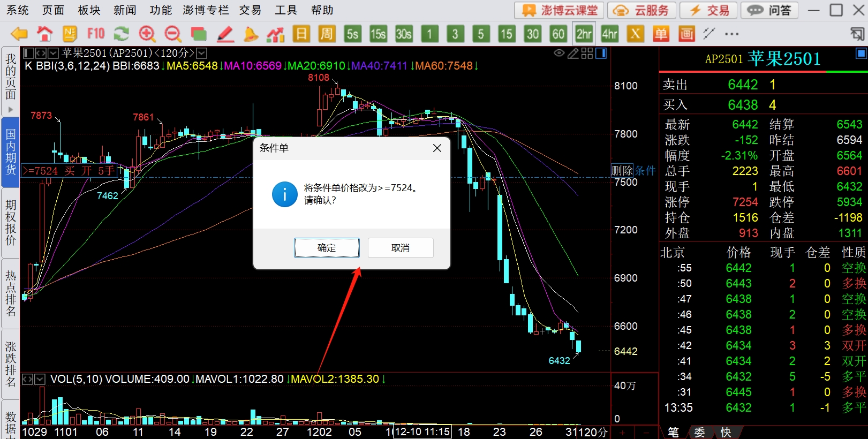Image resolution: width=868 pixels, height=439 pixels.
Task: Click the chart pencil edit icon
Action: 573,53
